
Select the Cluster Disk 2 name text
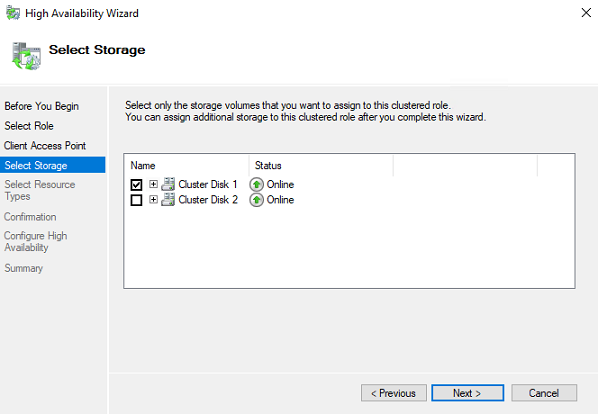coord(208,200)
